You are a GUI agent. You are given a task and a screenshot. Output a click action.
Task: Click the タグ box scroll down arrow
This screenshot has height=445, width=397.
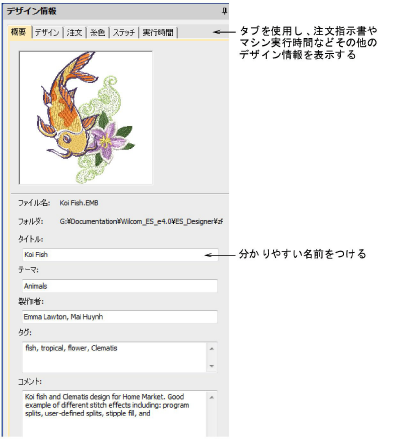tap(212, 366)
